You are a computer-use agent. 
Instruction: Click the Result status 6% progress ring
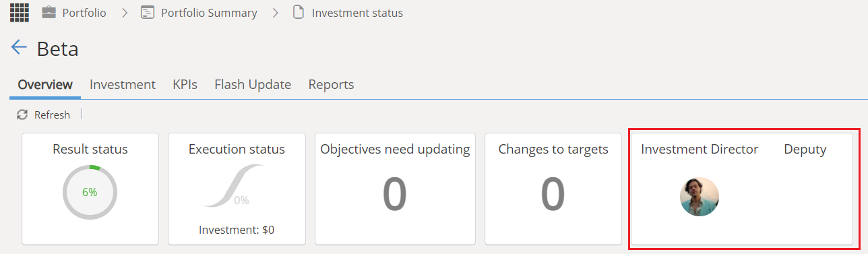pyautogui.click(x=90, y=192)
